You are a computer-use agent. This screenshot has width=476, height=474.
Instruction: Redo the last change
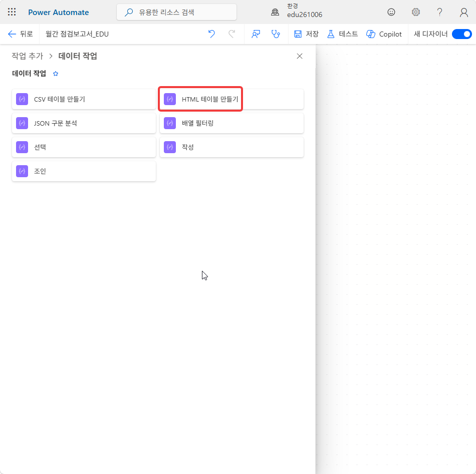pyautogui.click(x=231, y=34)
